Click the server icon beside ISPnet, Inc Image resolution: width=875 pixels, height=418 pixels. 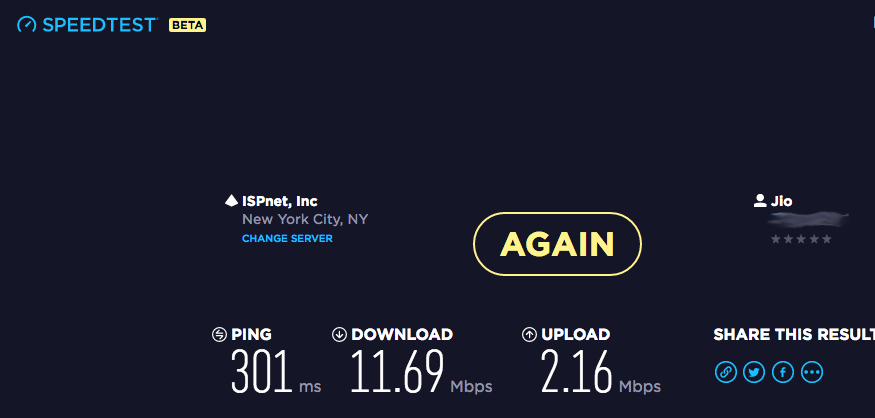[x=231, y=201]
